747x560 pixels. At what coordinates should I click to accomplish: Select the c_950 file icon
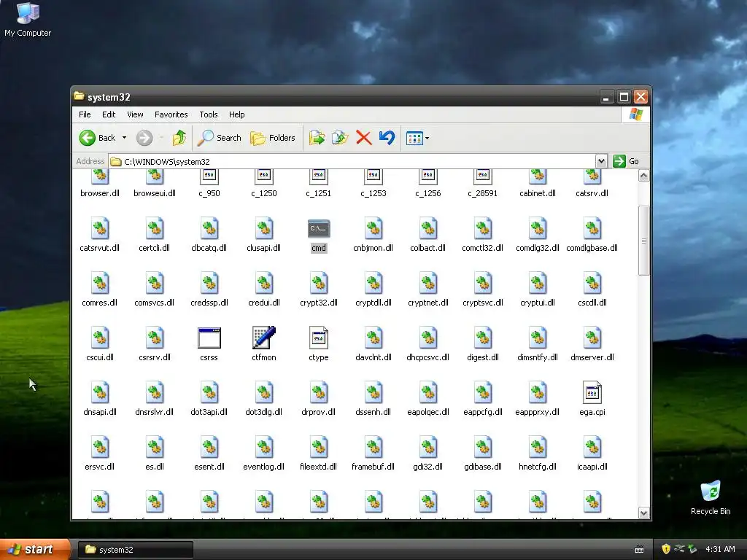pos(209,177)
